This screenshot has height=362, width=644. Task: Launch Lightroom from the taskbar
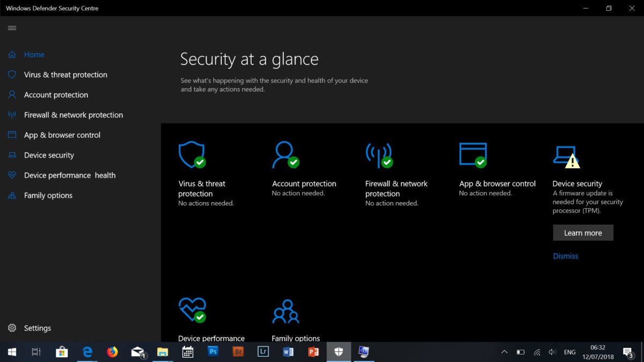pos(263,352)
